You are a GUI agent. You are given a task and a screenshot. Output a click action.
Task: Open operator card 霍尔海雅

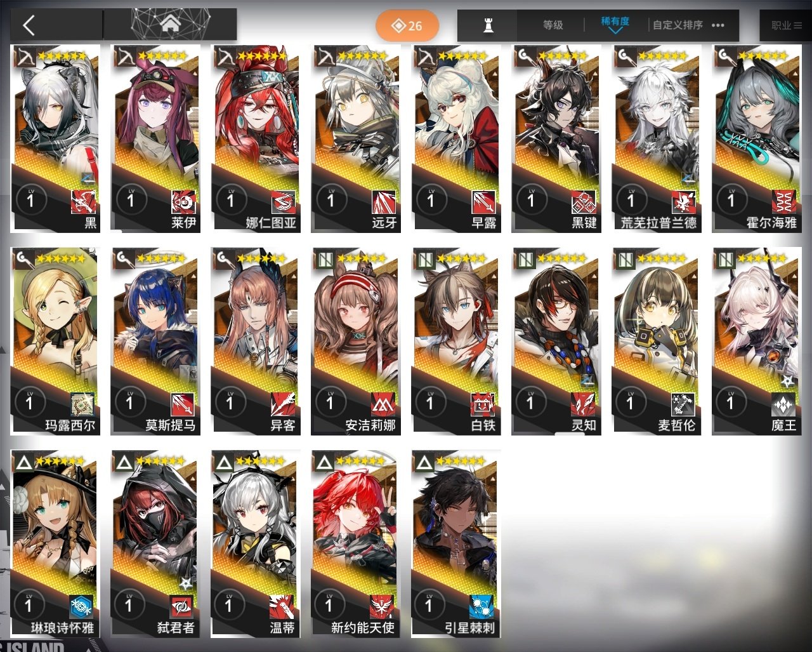pos(756,138)
